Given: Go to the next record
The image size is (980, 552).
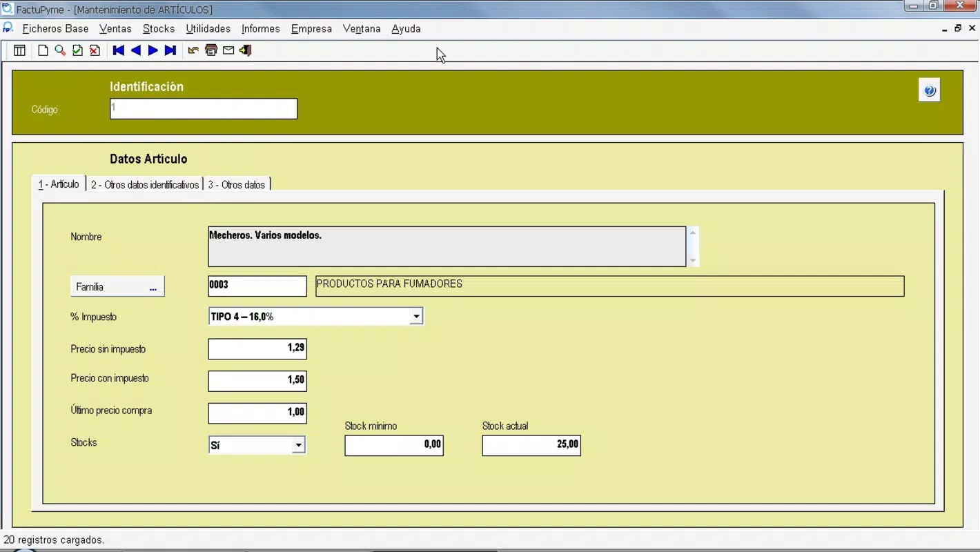Looking at the screenshot, I should [153, 50].
